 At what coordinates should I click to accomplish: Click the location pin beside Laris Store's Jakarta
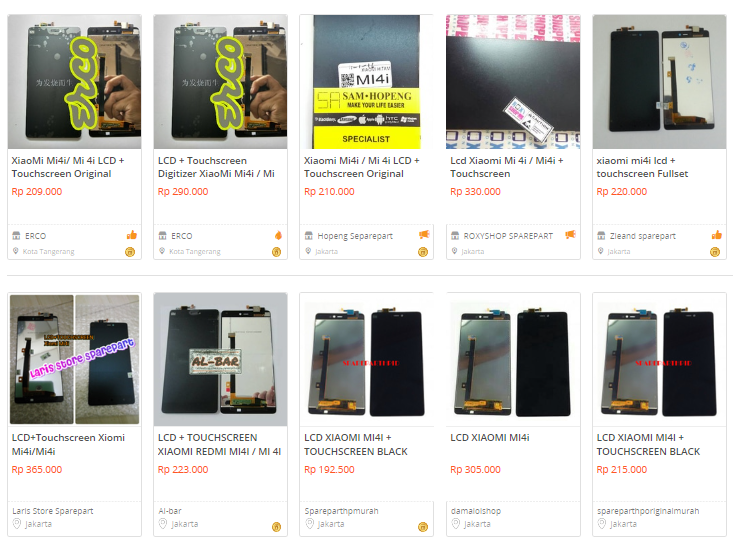click(17, 524)
